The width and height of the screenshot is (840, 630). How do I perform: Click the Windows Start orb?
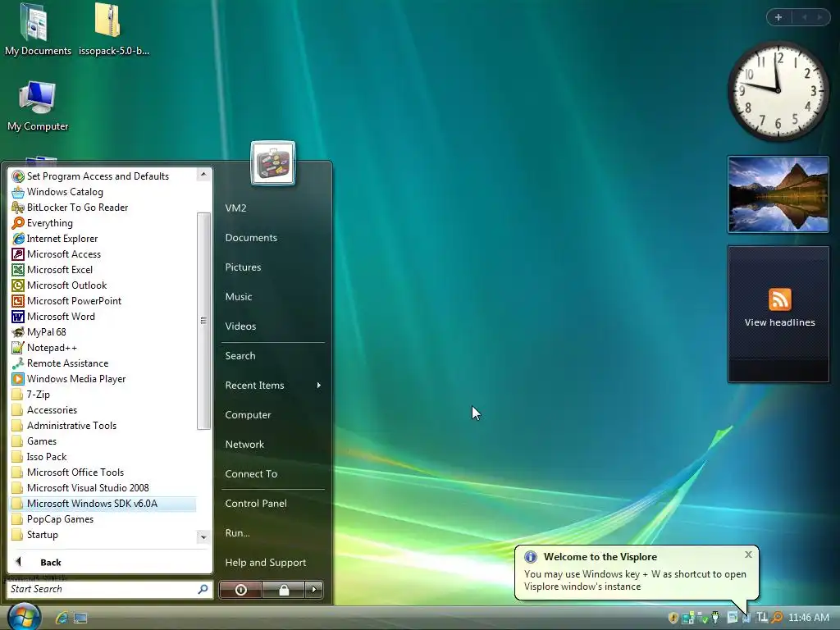pos(24,617)
